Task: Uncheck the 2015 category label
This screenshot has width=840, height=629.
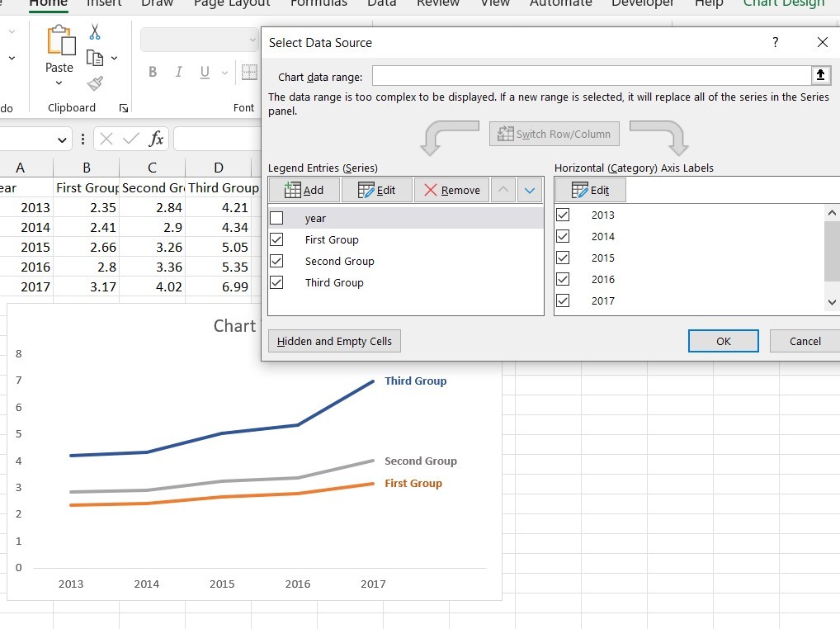Action: 563,258
